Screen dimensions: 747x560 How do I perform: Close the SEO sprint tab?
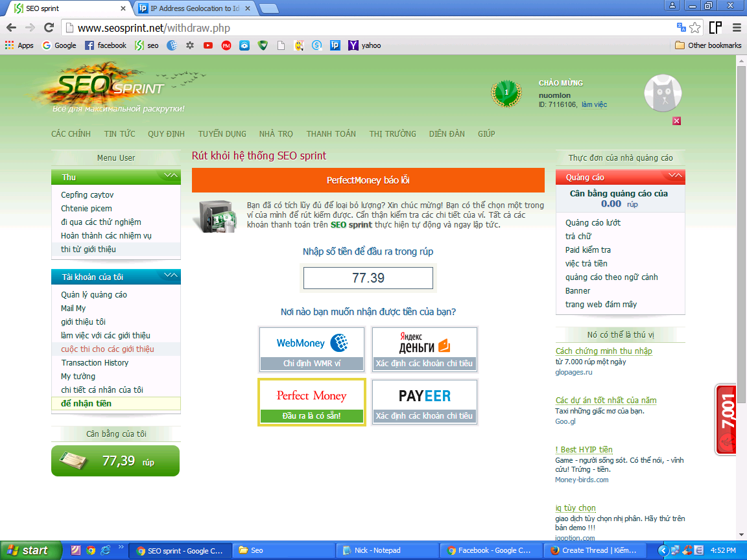tap(123, 8)
